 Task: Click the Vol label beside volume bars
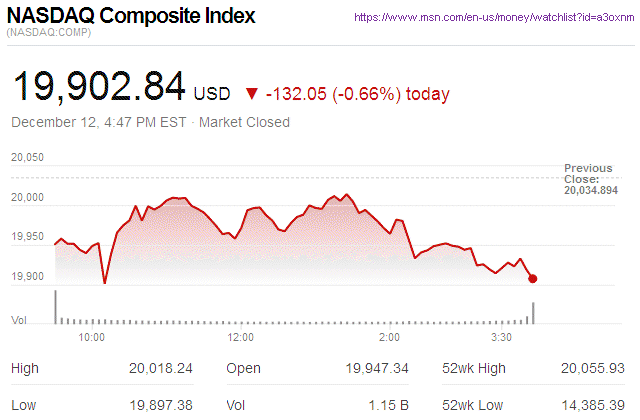click(x=18, y=320)
